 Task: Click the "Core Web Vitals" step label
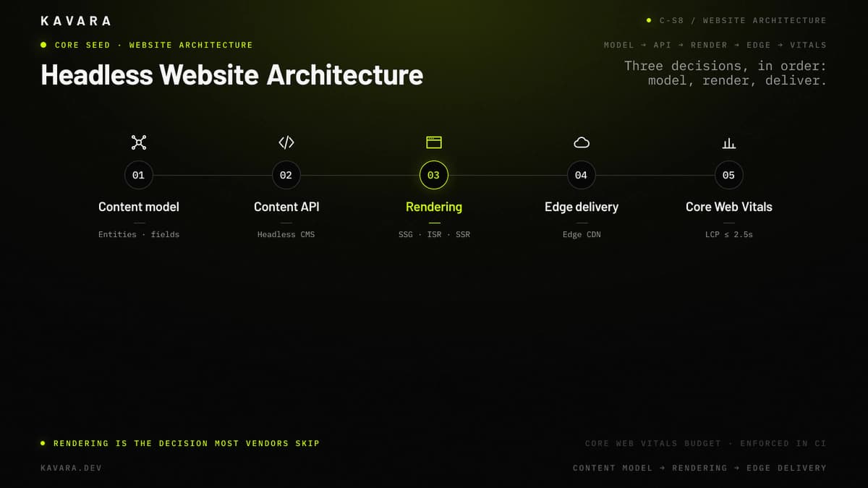pyautogui.click(x=729, y=207)
